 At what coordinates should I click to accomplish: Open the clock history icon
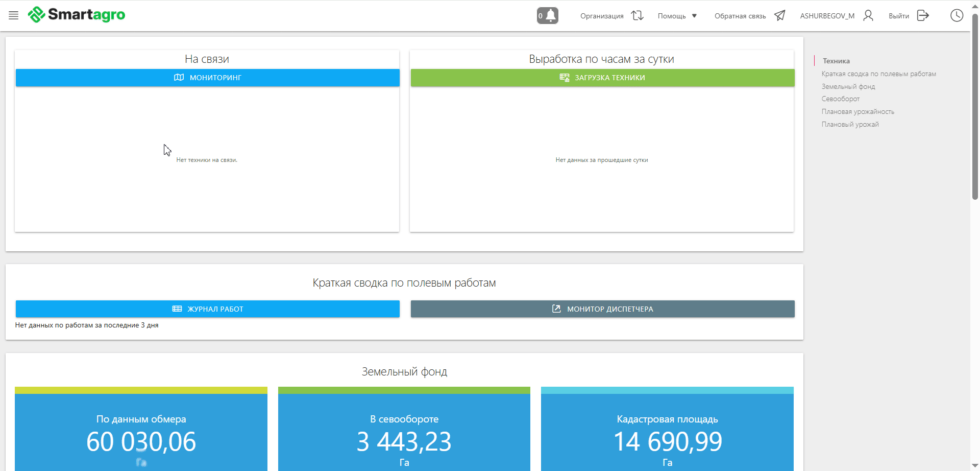click(x=957, y=15)
